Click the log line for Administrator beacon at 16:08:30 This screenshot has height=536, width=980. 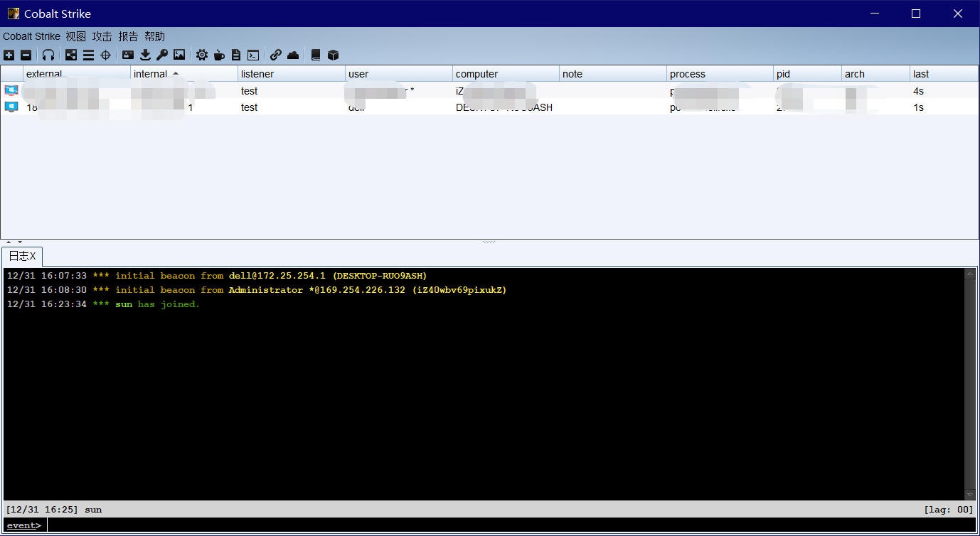click(x=257, y=290)
